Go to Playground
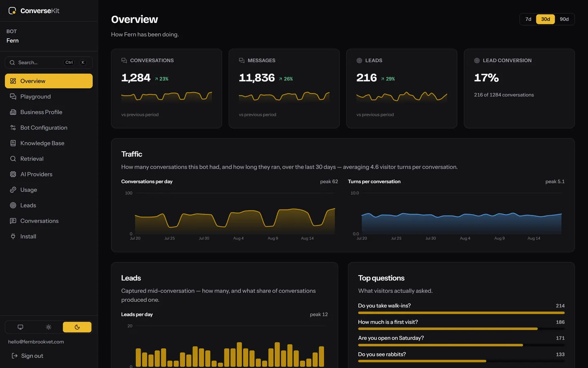This screenshot has height=368, width=588. coord(49,96)
